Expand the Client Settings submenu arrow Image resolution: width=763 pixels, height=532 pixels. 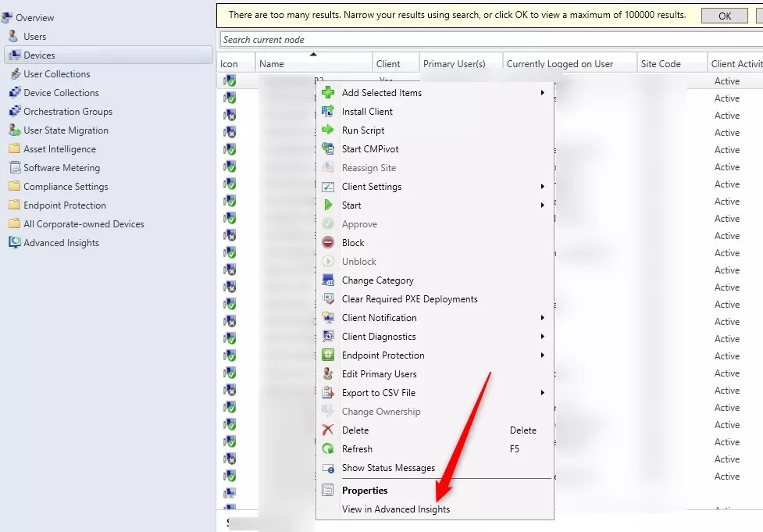pyautogui.click(x=543, y=187)
